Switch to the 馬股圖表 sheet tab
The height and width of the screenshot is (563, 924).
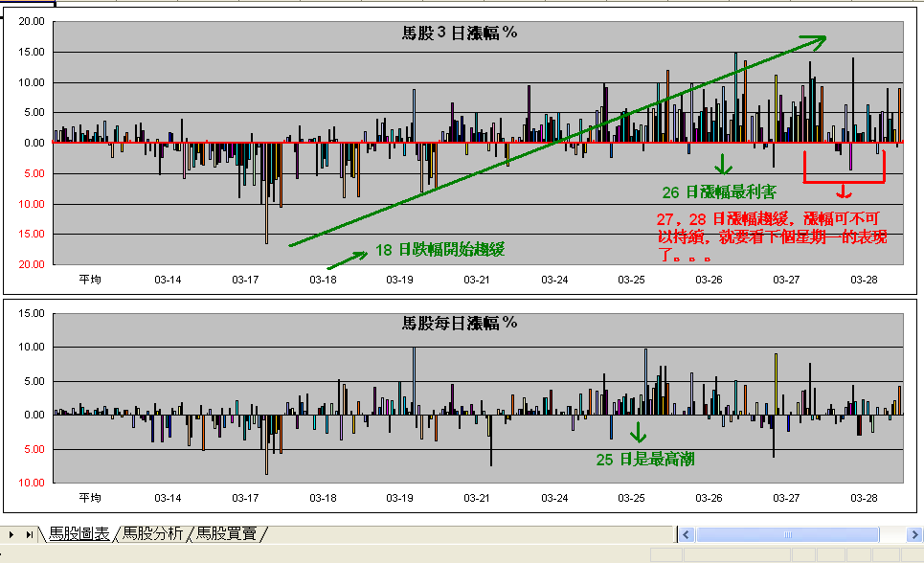point(79,534)
